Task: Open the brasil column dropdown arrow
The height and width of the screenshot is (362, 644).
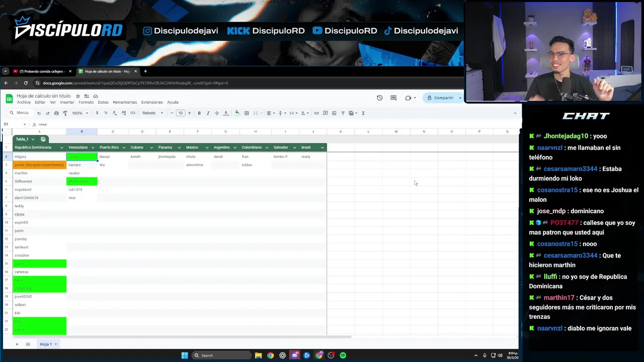Action: (x=322, y=148)
